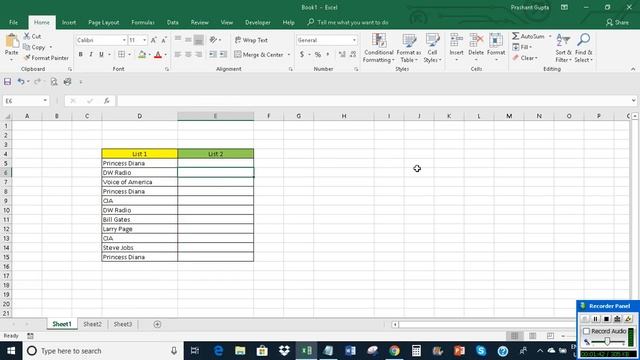Viewport: 640px width, 360px height.
Task: Adjust Recorder Panel volume slider
Action: point(607,342)
